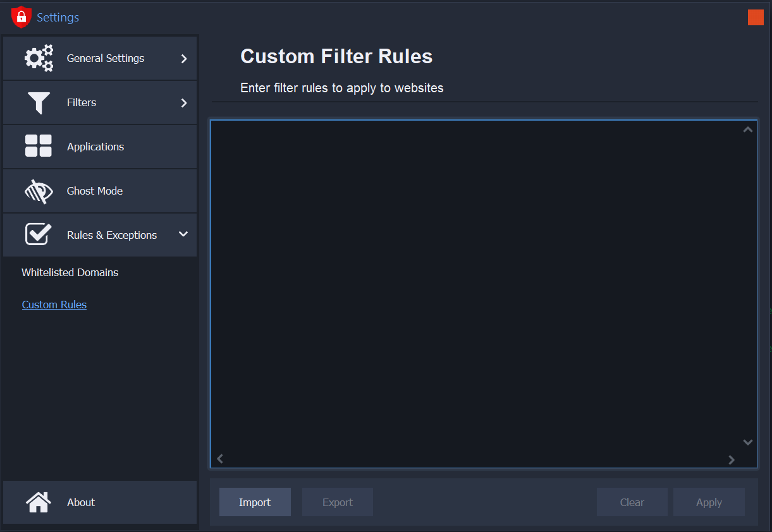The image size is (772, 532).
Task: Click the Ghost Mode crossed-eye icon
Action: point(39,191)
